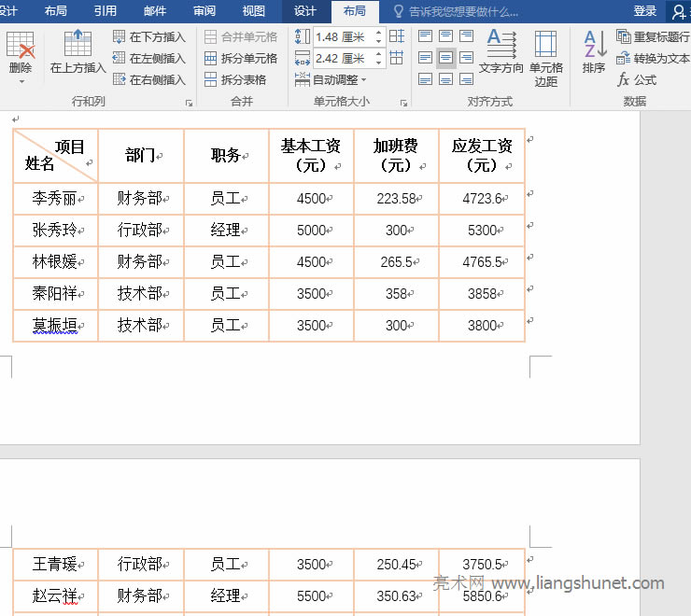Click Split Cells (拆分单元格)

tap(241, 58)
